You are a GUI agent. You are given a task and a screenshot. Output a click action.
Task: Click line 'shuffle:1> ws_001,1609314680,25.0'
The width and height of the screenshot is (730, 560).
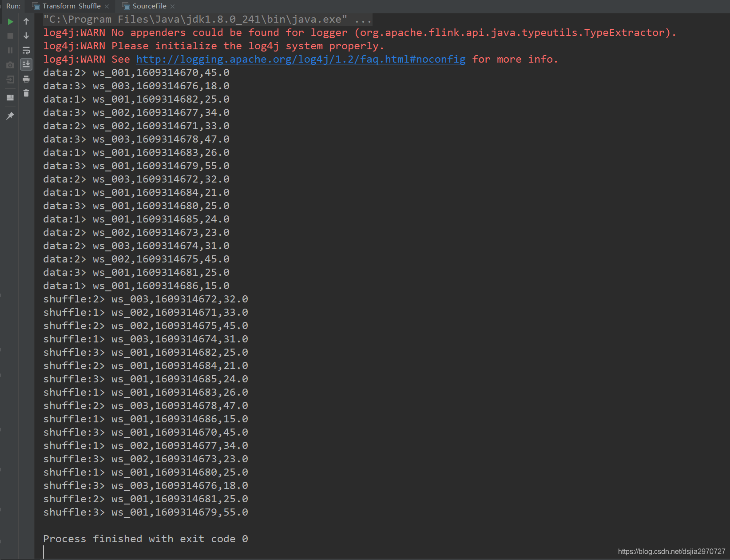146,472
